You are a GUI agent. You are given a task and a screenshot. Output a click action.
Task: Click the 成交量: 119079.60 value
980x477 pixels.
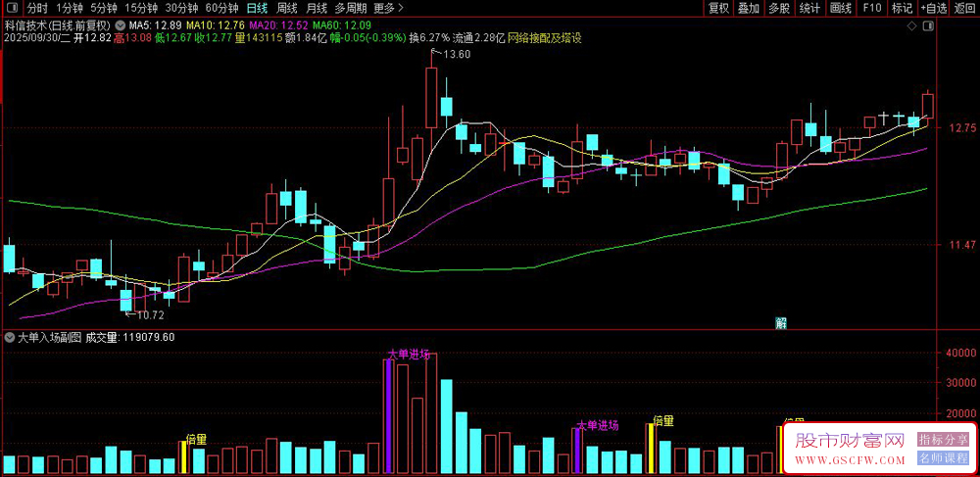click(x=130, y=338)
